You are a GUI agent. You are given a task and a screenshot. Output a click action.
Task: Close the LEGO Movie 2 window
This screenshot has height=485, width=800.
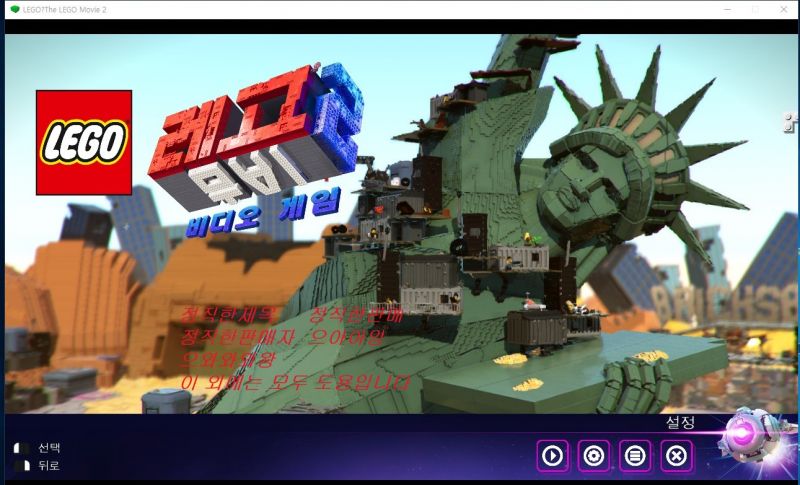click(784, 9)
